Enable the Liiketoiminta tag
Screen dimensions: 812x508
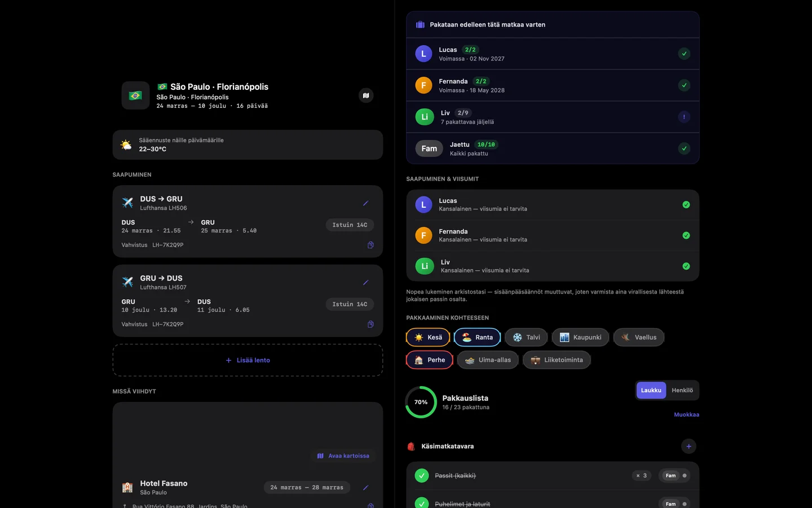point(557,360)
